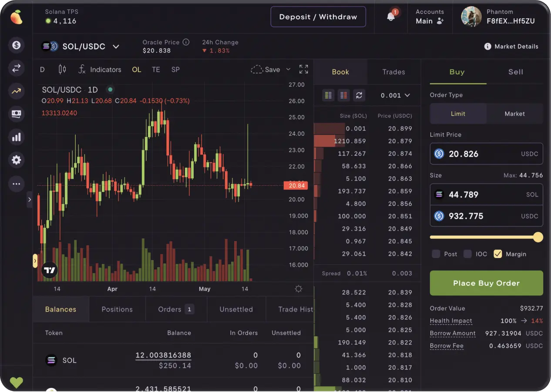Click the SOL size input field
Viewport: 551px width, 392px height.
point(487,194)
